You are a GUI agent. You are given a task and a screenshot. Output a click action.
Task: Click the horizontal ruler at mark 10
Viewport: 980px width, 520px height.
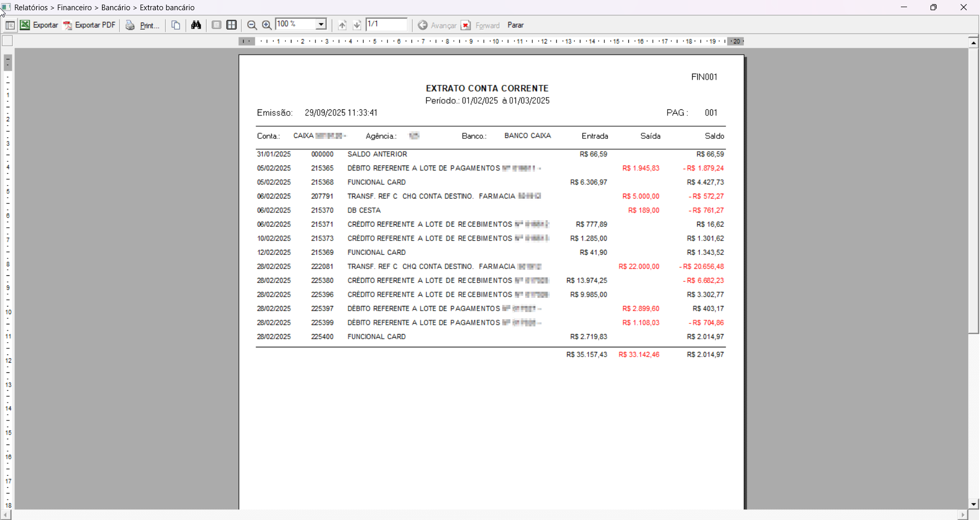[495, 41]
